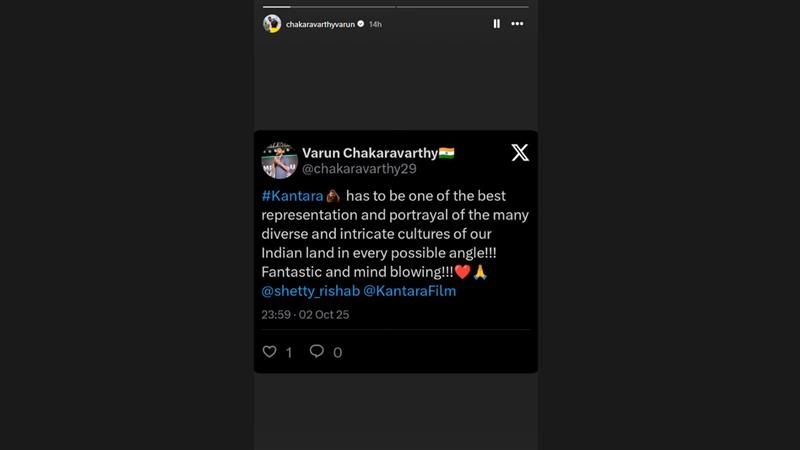Open the #Kantara hashtag
Screen dimensions: 800x450
coord(291,196)
